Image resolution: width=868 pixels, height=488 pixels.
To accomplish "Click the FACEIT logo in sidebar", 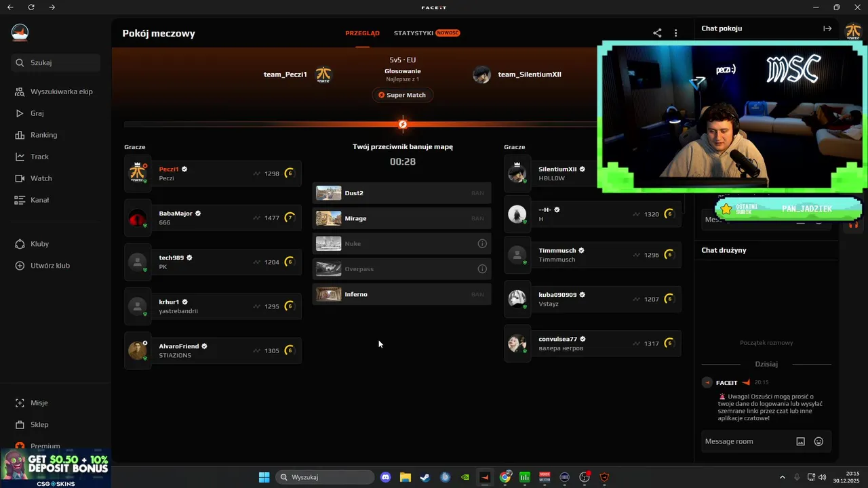I will [20, 32].
